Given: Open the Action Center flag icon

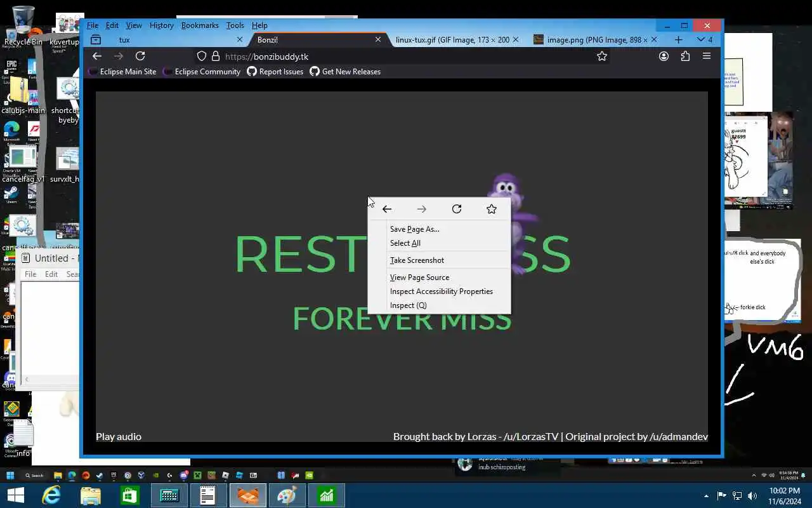Looking at the screenshot, I should pos(722,496).
